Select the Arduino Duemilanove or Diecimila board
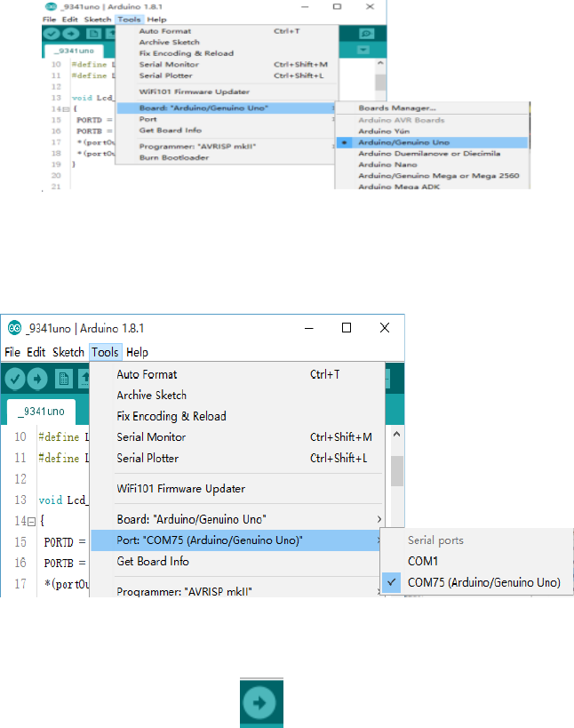574x728 pixels. tap(432, 153)
